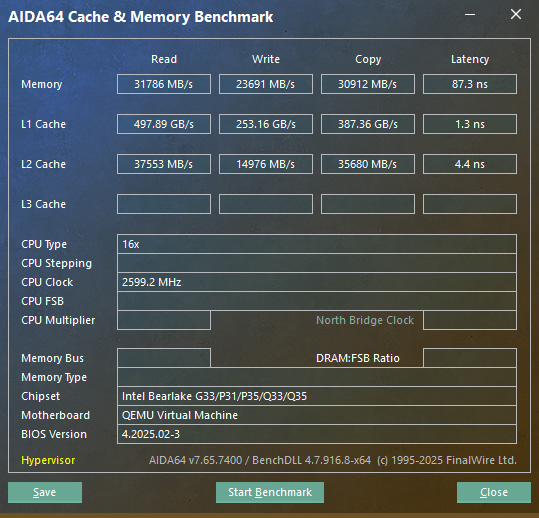This screenshot has width=539, height=518.
Task: Click the Start Benchmark button
Action: click(x=270, y=492)
